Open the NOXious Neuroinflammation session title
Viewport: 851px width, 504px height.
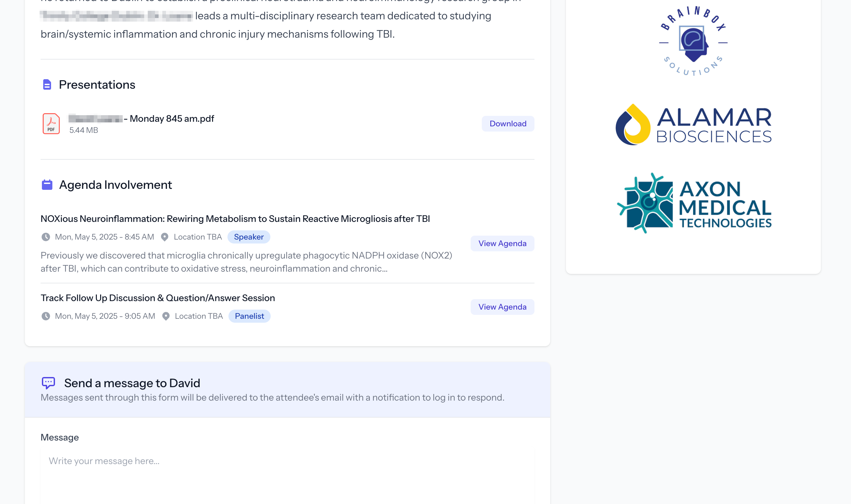pos(235,219)
